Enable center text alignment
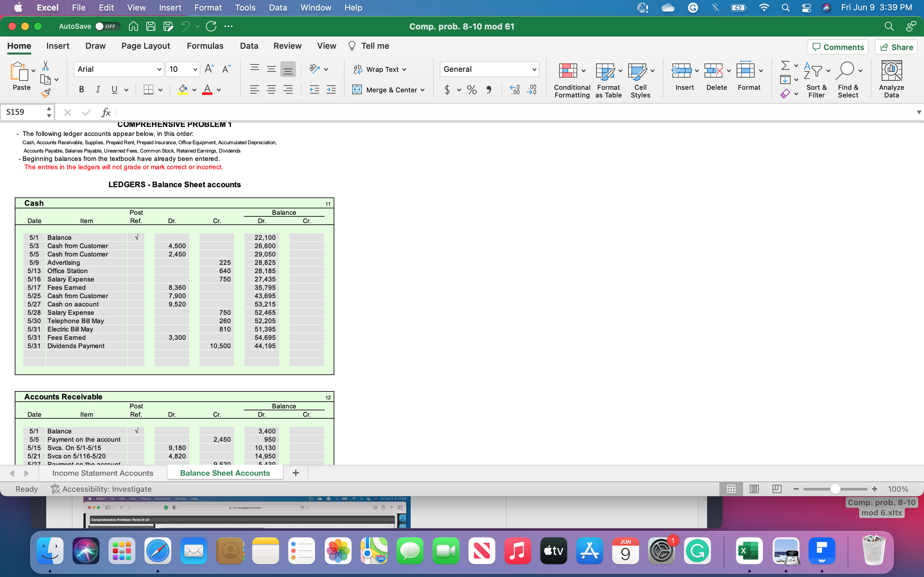This screenshot has width=924, height=577. pos(271,90)
